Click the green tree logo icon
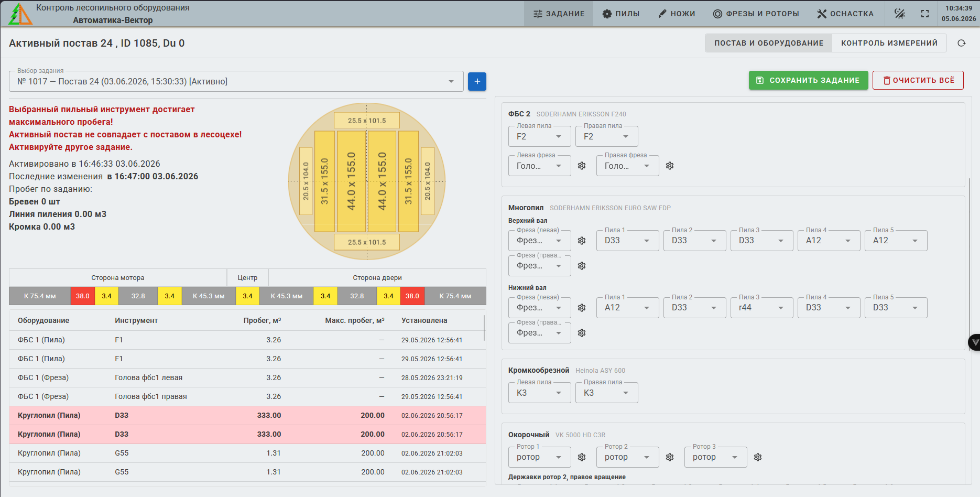 click(x=20, y=14)
